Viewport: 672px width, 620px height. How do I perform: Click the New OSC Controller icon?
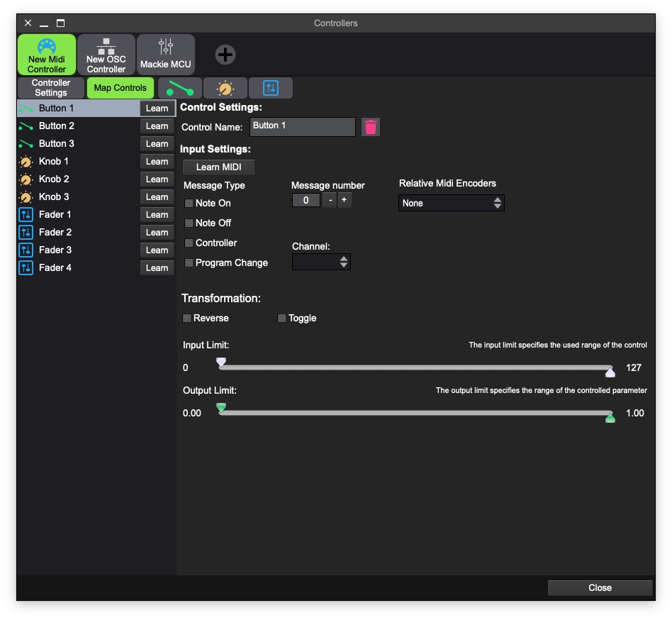(x=106, y=54)
